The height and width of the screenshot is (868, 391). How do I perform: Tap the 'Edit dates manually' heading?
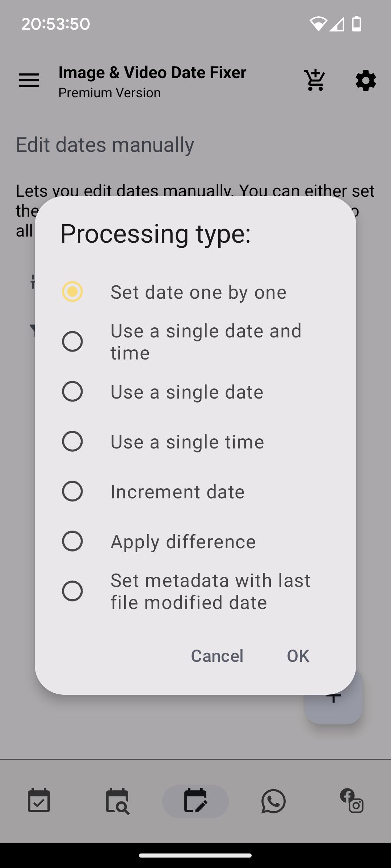[x=105, y=145]
